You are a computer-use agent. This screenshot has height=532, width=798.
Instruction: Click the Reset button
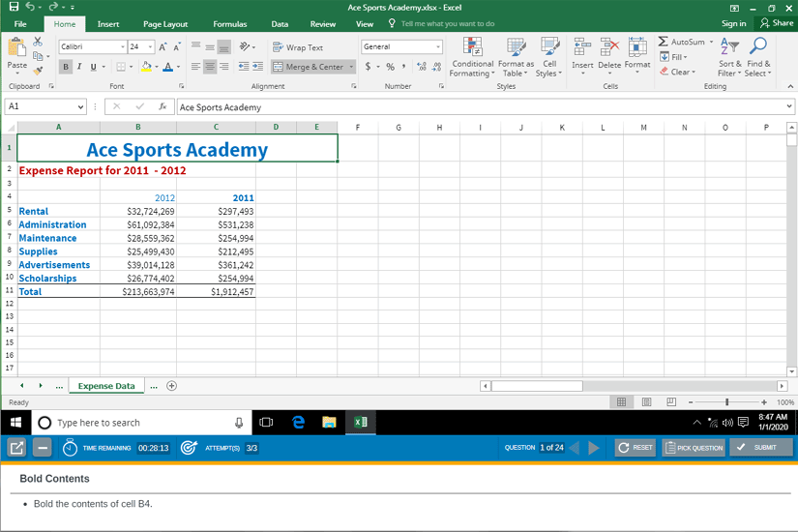click(x=635, y=448)
